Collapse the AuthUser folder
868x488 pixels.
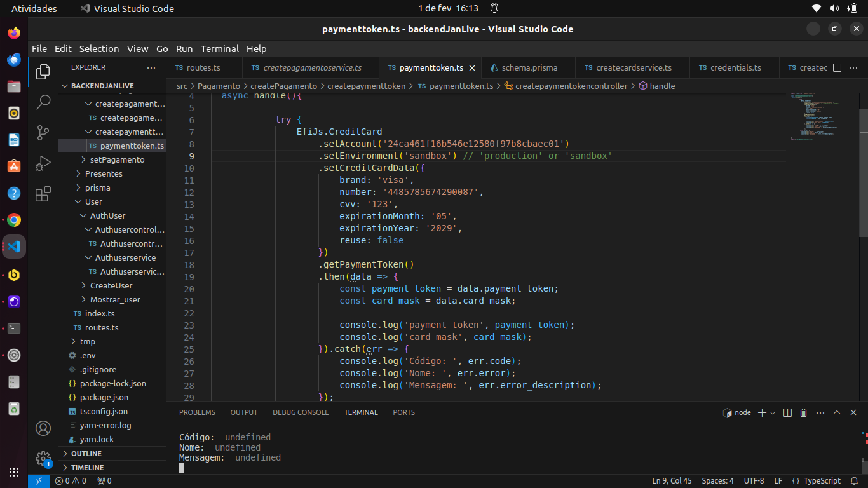(112, 215)
